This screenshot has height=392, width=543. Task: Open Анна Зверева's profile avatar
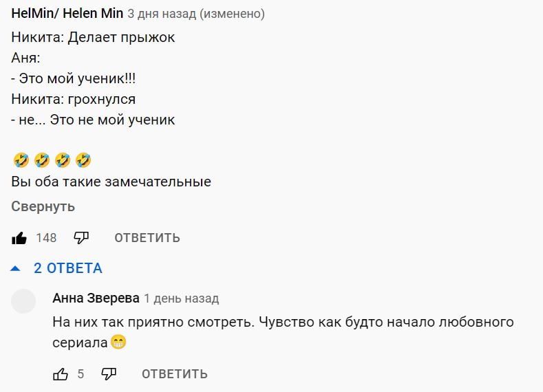[24, 301]
